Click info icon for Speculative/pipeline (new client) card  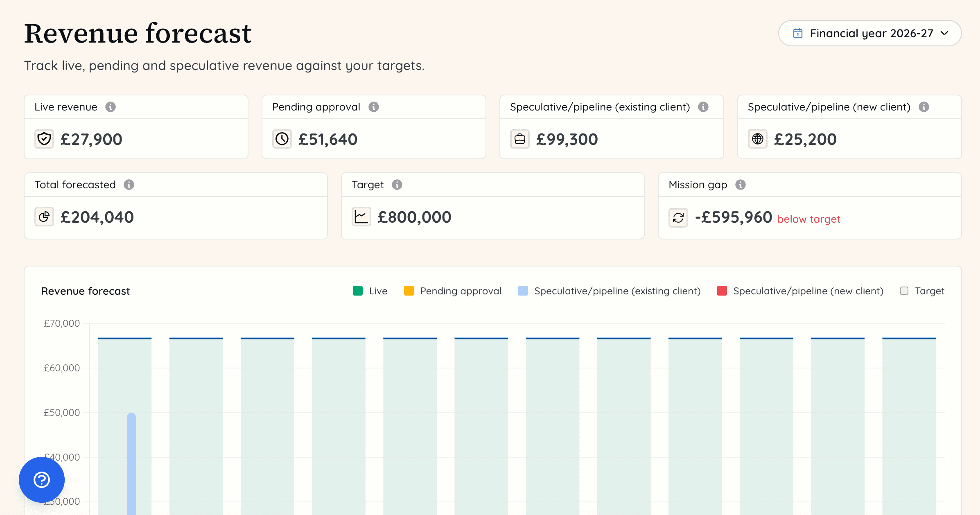(924, 107)
